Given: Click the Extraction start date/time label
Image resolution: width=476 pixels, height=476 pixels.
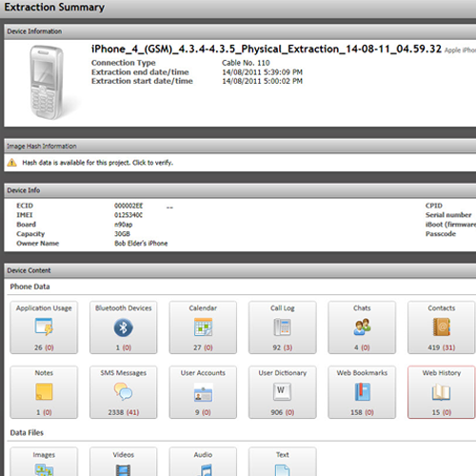Looking at the screenshot, I should 142,81.
